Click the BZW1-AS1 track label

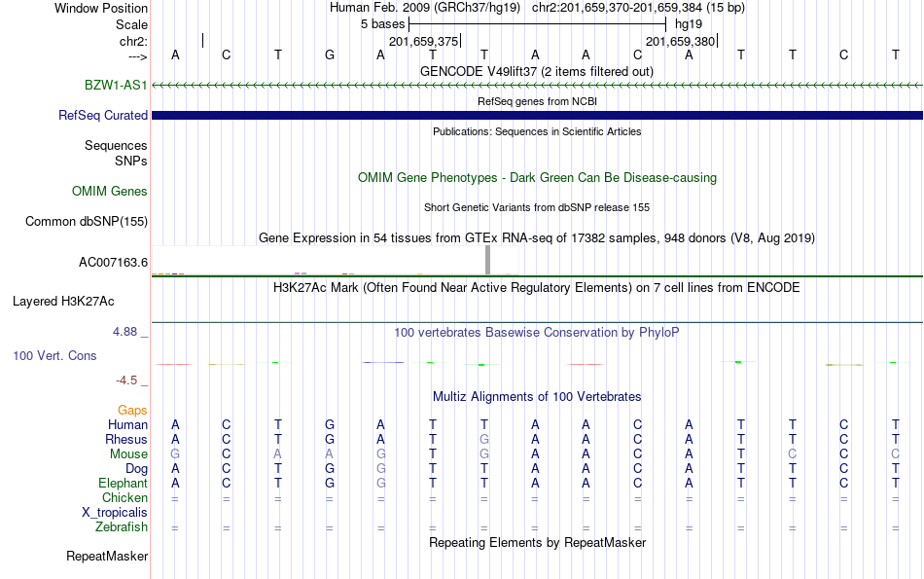point(116,85)
